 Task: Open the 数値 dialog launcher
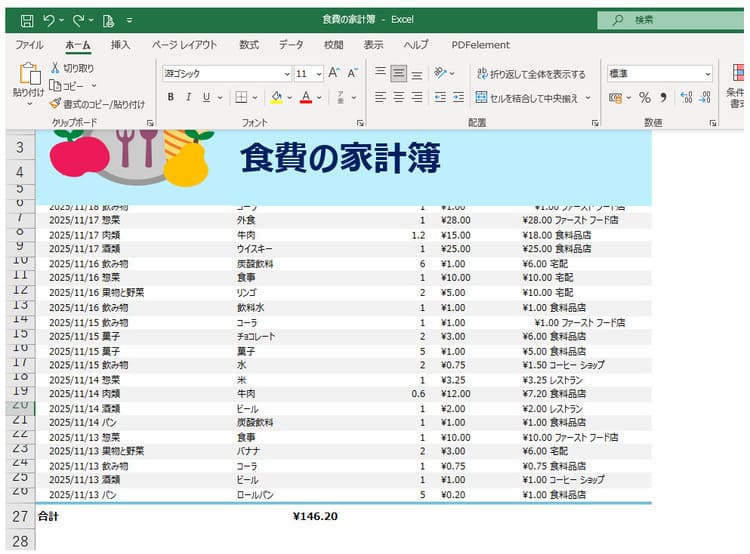(713, 123)
